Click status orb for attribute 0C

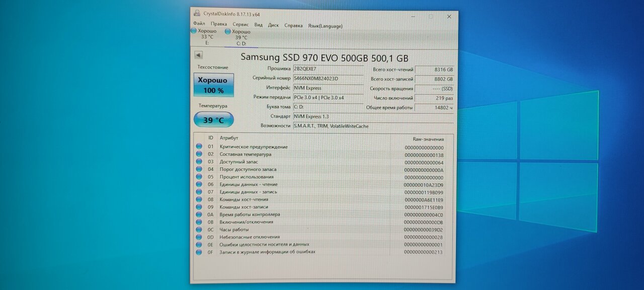click(199, 230)
